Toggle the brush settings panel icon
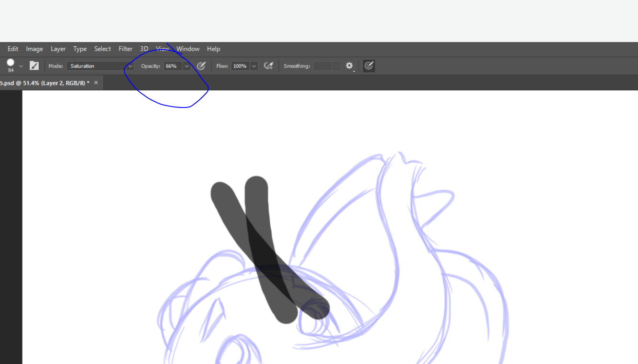638x364 pixels. [x=34, y=66]
